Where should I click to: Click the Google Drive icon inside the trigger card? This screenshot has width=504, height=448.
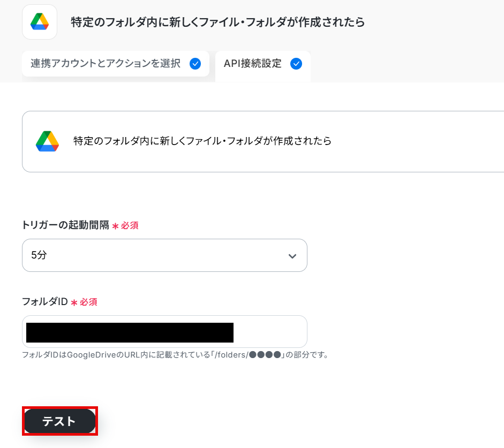[x=47, y=141]
